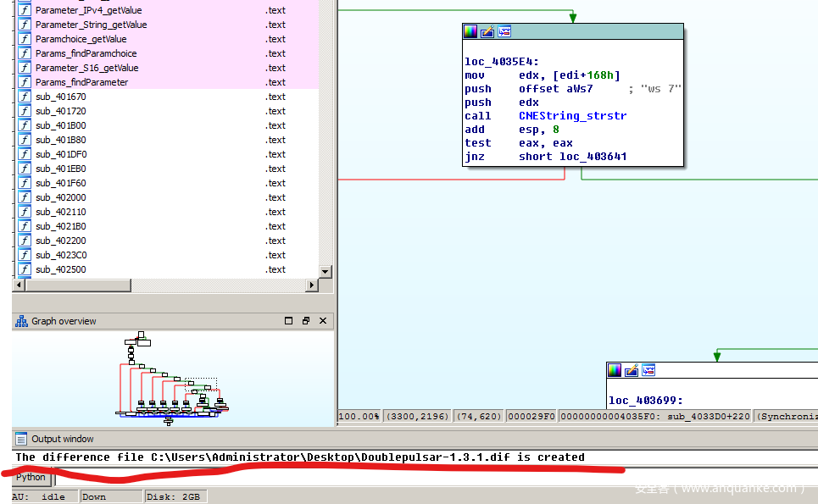The width and height of the screenshot is (818, 504).
Task: Click the Python console language button
Action: click(31, 477)
